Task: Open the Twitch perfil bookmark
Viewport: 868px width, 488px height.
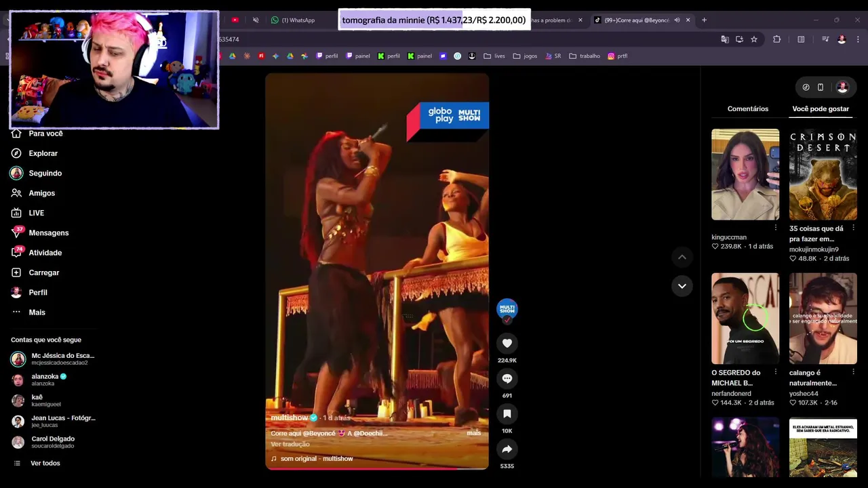Action: tap(326, 56)
